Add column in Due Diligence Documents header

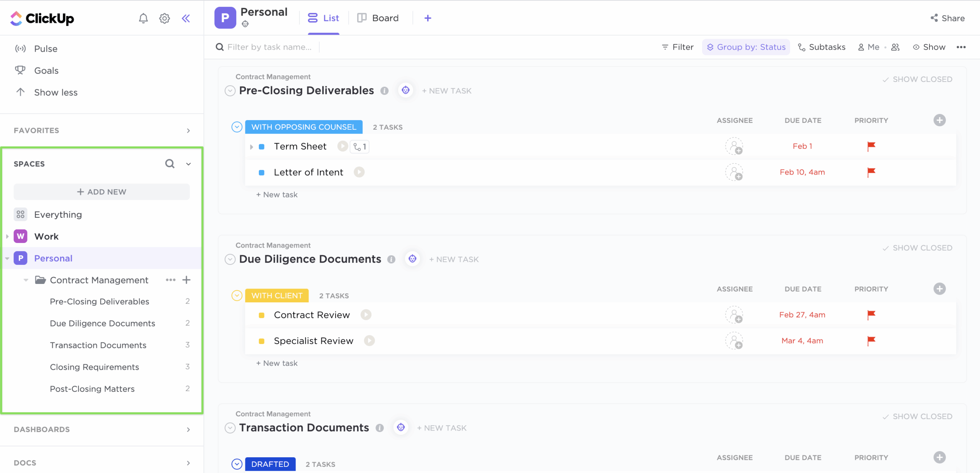coord(939,289)
